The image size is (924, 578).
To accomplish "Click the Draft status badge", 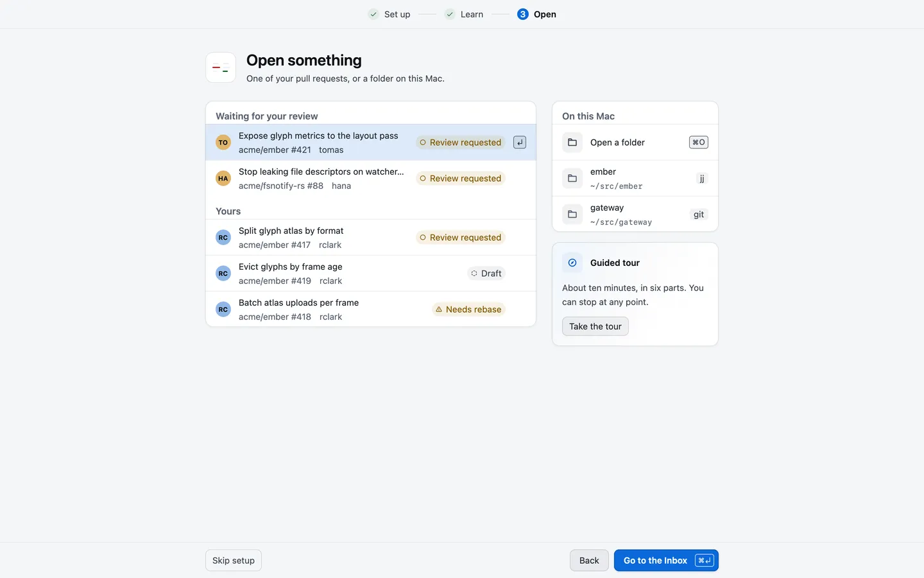I will pyautogui.click(x=486, y=274).
